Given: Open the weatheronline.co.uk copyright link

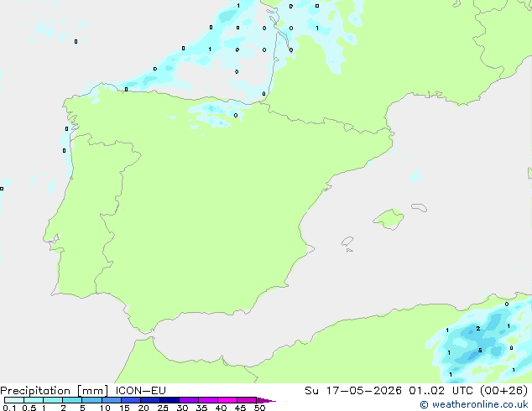Looking at the screenshot, I should (x=474, y=404).
